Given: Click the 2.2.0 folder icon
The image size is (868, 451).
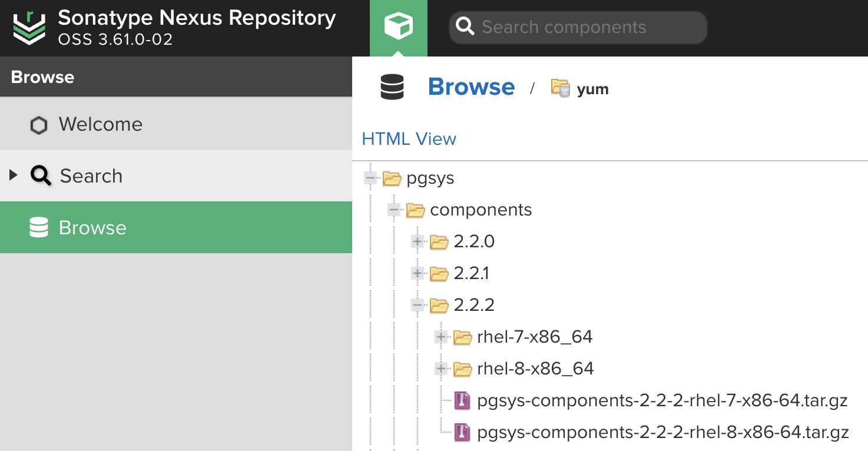Looking at the screenshot, I should (x=439, y=242).
